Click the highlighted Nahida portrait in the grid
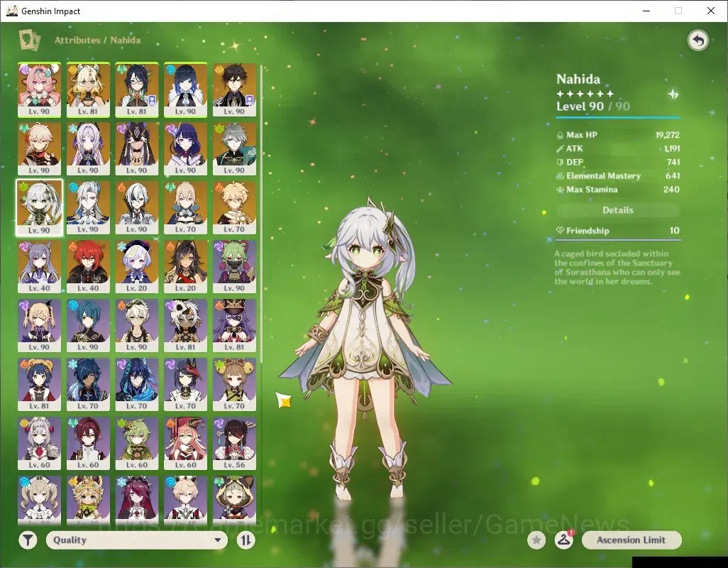This screenshot has width=728, height=568. pyautogui.click(x=40, y=207)
